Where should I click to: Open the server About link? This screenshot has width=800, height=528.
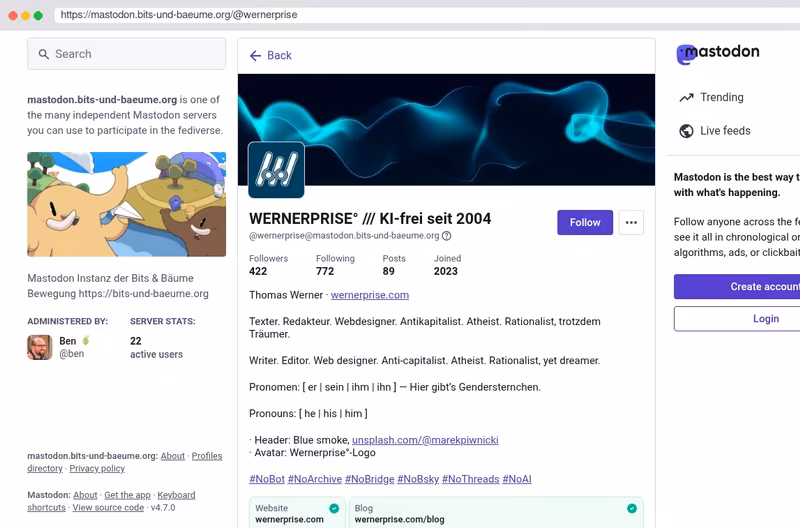click(x=172, y=456)
